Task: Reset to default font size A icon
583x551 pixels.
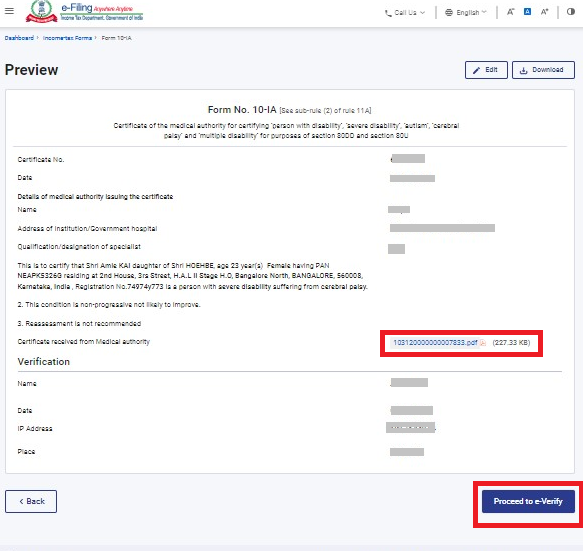Action: coord(527,12)
